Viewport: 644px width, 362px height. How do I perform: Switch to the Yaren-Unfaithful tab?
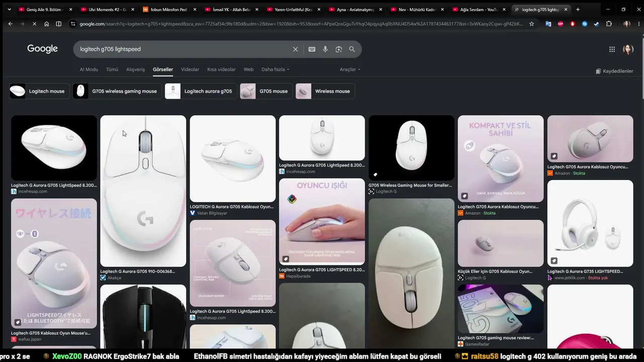tap(293, 9)
